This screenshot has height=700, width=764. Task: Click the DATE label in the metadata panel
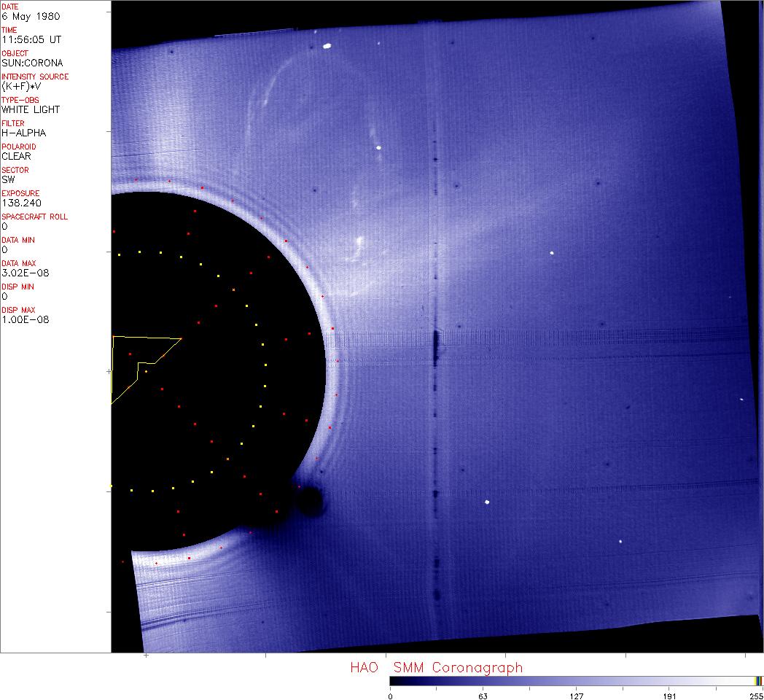[10, 7]
